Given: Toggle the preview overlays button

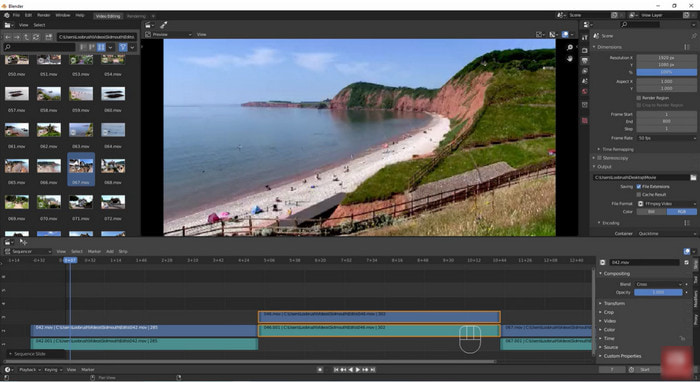Looking at the screenshot, I should coord(565,34).
